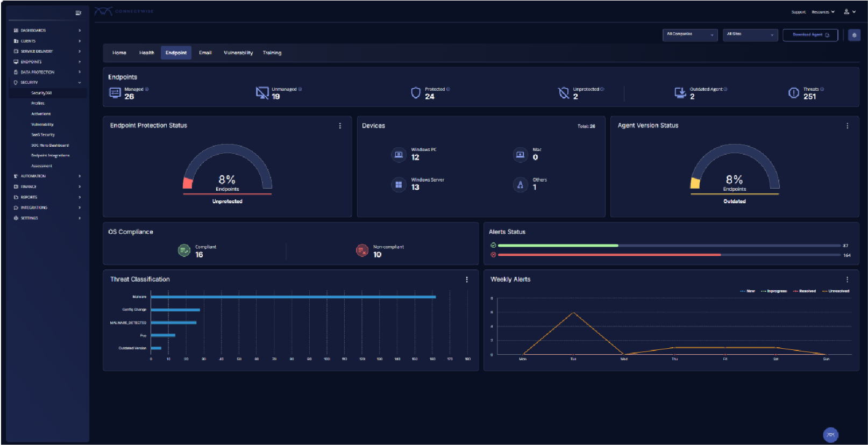Switch to the Email tab
The image size is (868, 445).
(205, 53)
